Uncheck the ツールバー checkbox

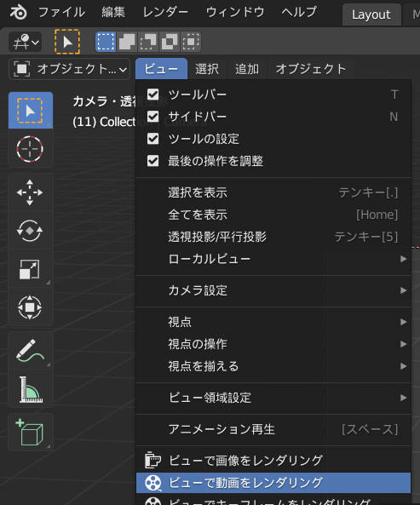(x=152, y=95)
